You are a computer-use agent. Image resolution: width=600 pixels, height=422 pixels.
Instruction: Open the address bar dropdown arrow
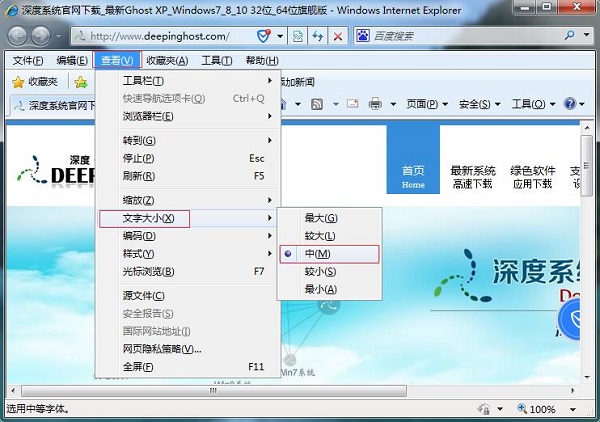click(280, 36)
